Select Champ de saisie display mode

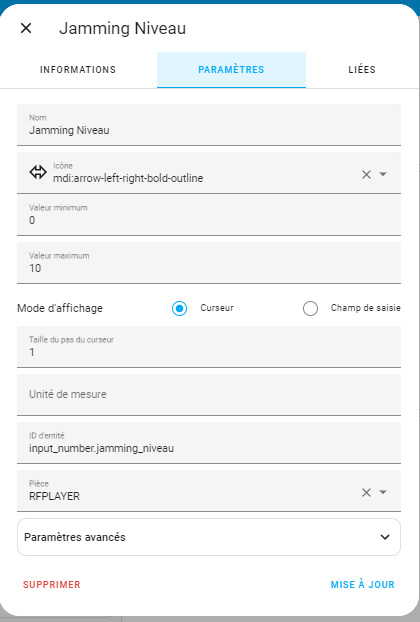(x=310, y=308)
